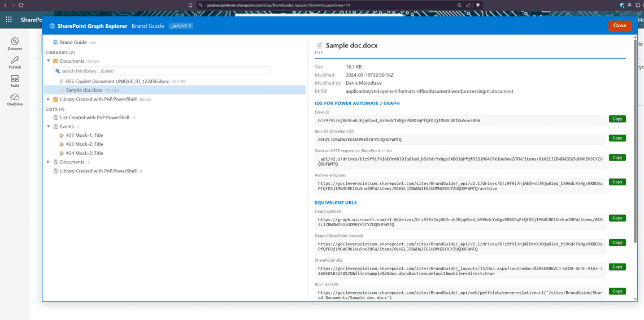644x320 pixels.
Task: Click the Documents library folder icon
Action: pyautogui.click(x=55, y=61)
